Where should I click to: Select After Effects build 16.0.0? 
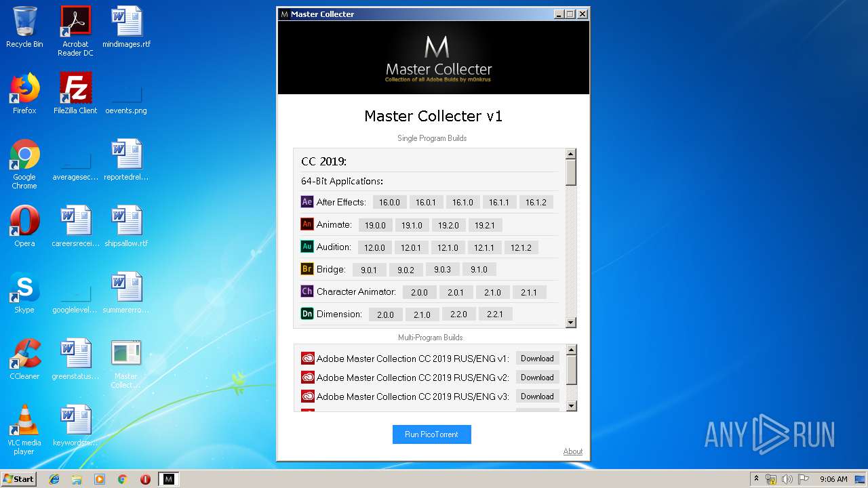pyautogui.click(x=389, y=202)
